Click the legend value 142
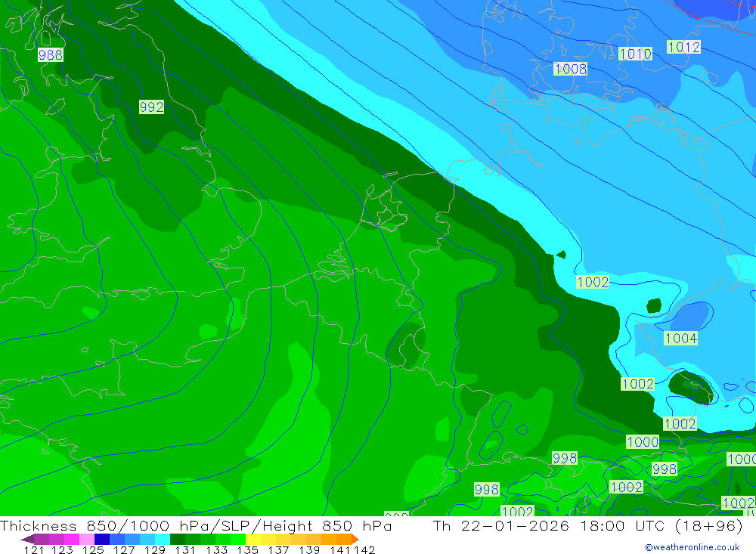Image resolution: width=756 pixels, height=554 pixels. pyautogui.click(x=364, y=549)
